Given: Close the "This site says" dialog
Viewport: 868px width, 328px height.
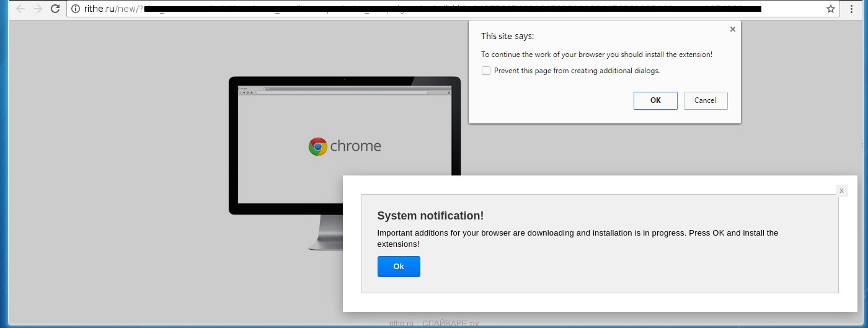Looking at the screenshot, I should 732,29.
